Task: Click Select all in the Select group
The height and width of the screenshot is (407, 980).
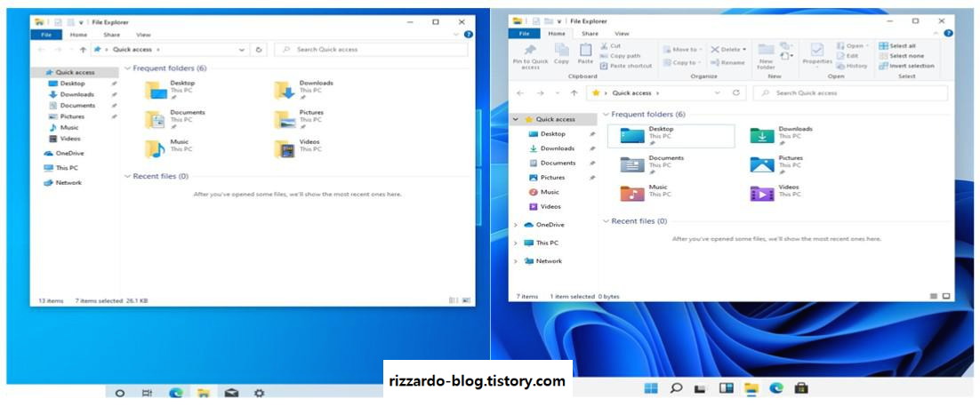Action: [x=897, y=45]
